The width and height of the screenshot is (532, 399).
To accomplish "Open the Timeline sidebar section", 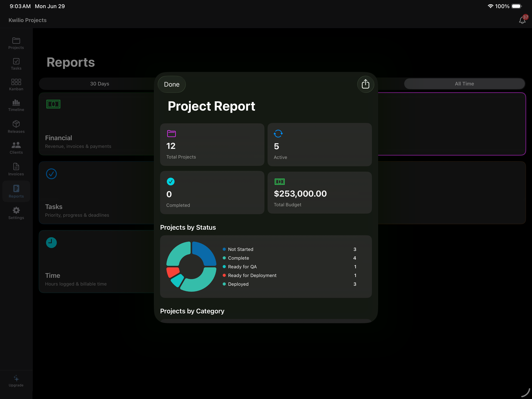I will click(16, 106).
